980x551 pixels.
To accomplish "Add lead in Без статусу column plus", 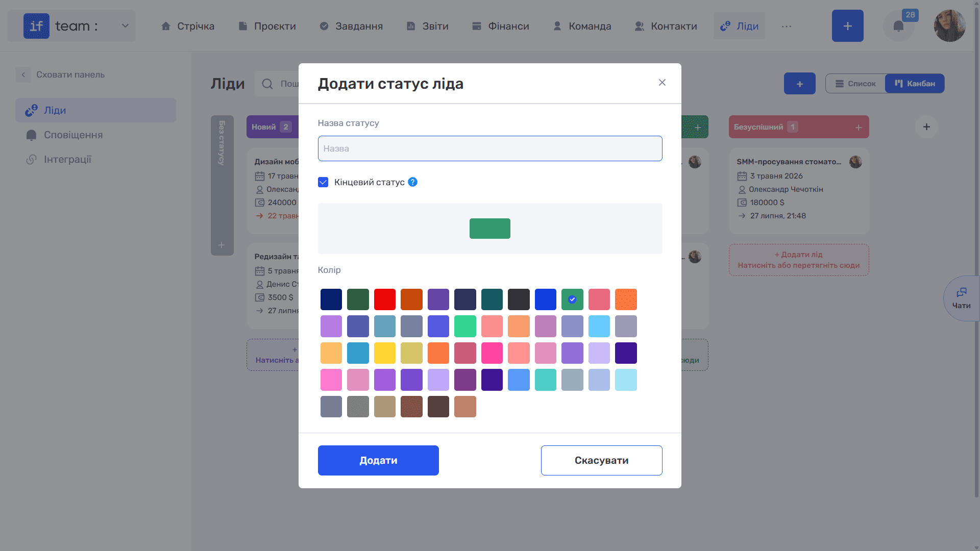I will (x=222, y=245).
